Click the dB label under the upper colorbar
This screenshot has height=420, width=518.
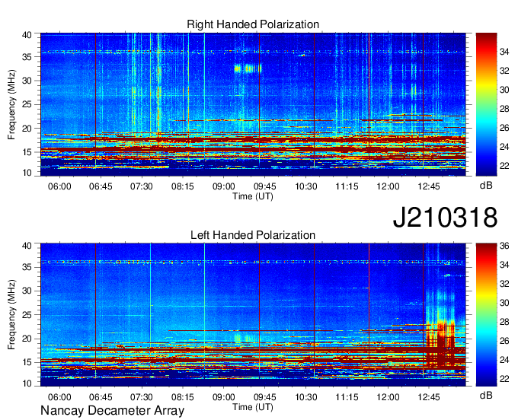click(x=486, y=186)
